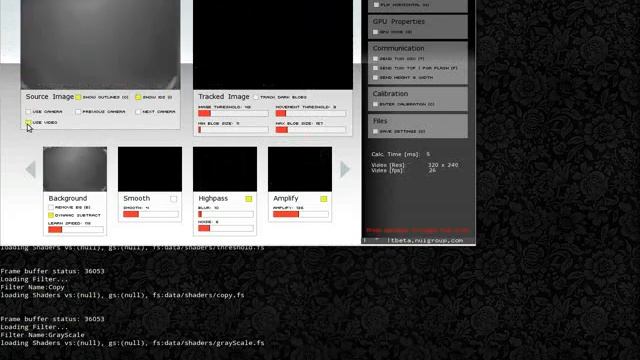Viewport: 640px width, 360px height.
Task: Adjust the Max Blob Size slider
Action: click(x=311, y=130)
